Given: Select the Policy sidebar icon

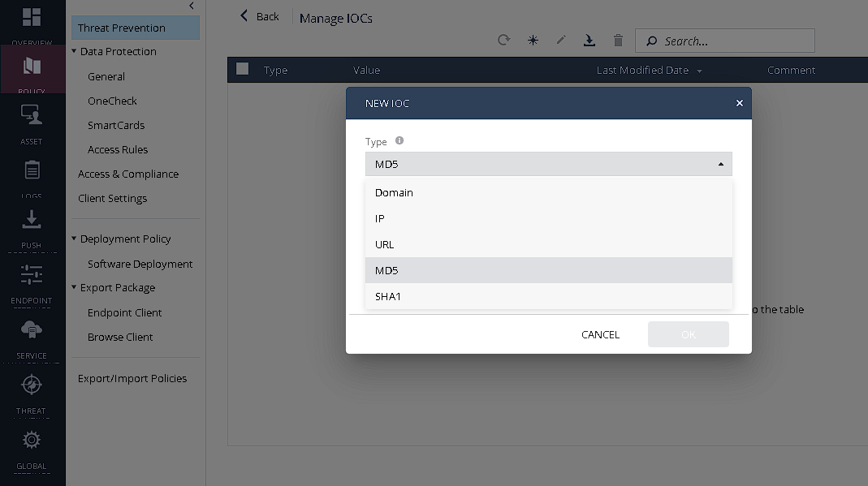Looking at the screenshot, I should [x=32, y=67].
